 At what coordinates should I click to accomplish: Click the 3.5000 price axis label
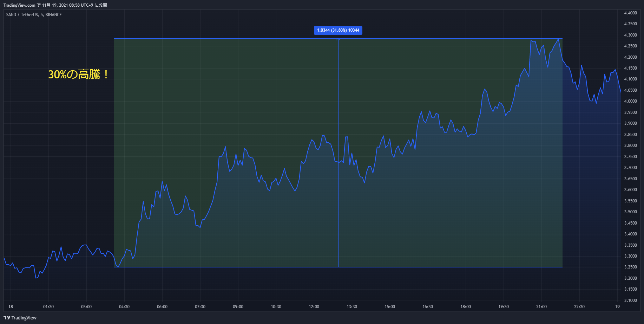(630, 212)
